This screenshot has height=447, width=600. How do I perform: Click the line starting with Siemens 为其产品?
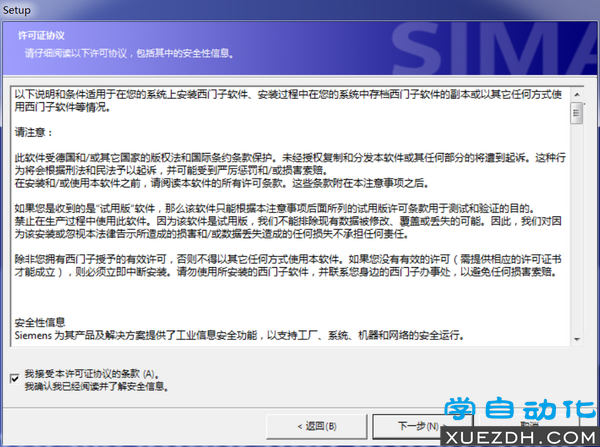(240, 336)
